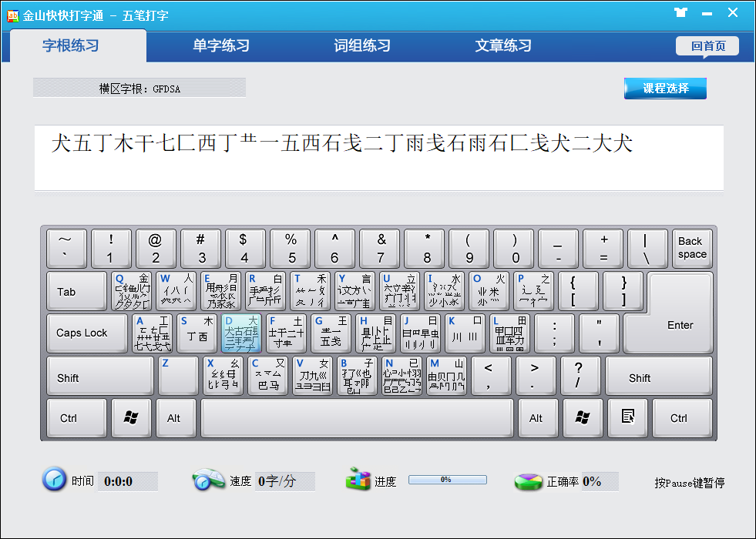This screenshot has height=539, width=756.
Task: Click the O 火 key
Action: point(489,291)
